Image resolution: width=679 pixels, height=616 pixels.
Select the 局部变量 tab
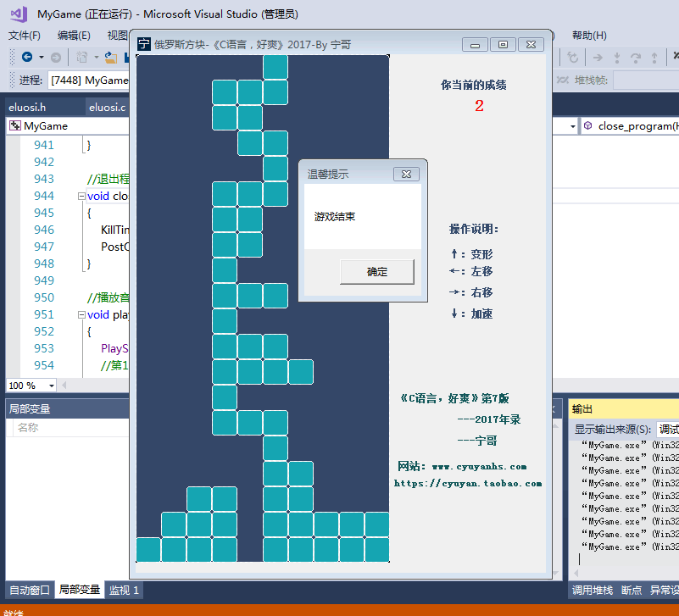point(79,590)
